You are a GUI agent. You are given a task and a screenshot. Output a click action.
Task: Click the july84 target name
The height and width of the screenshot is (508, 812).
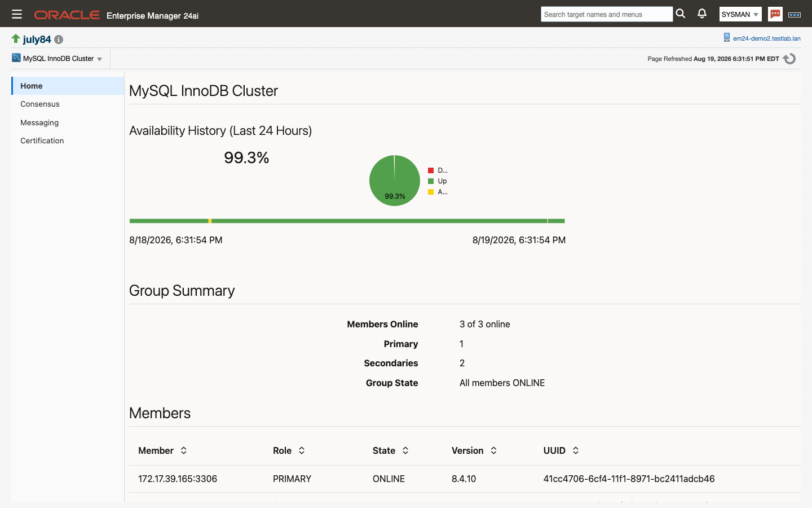point(37,39)
